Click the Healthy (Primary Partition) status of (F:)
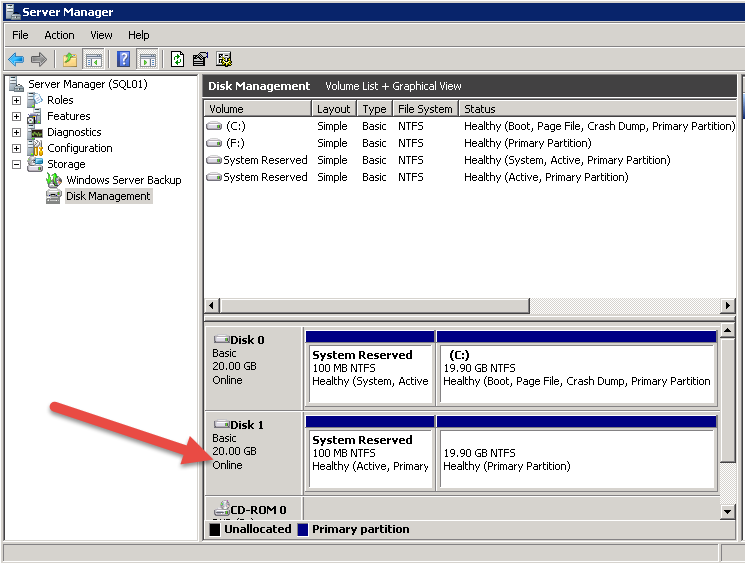745x563 pixels. click(x=528, y=143)
